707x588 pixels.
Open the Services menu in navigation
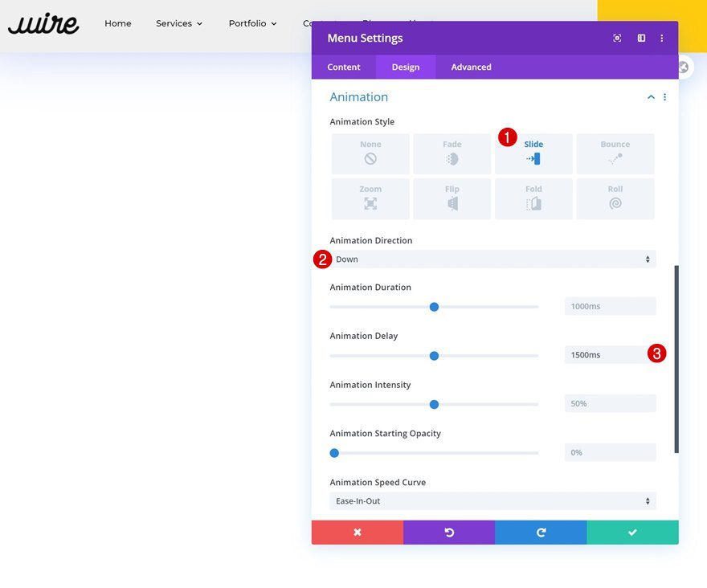[179, 23]
